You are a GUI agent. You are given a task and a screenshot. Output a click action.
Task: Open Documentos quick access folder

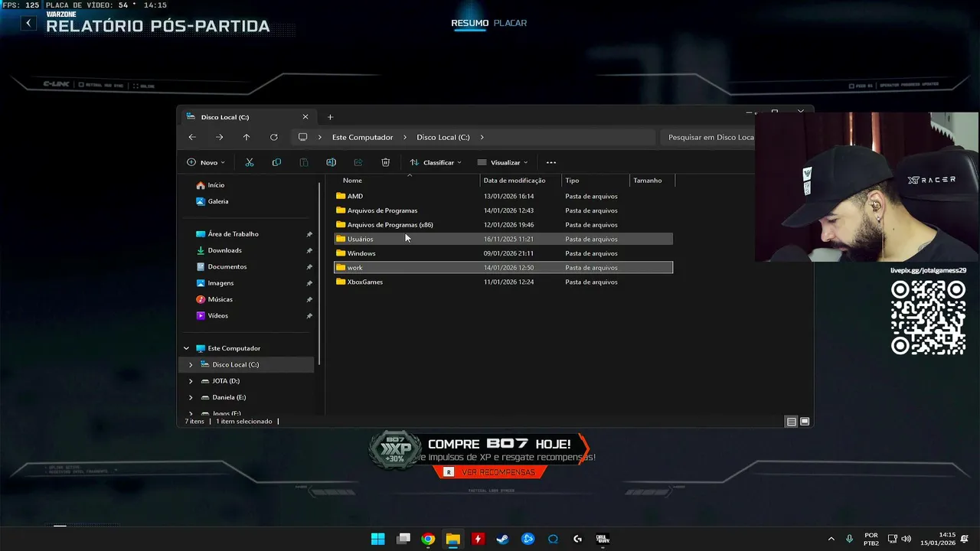point(227,267)
